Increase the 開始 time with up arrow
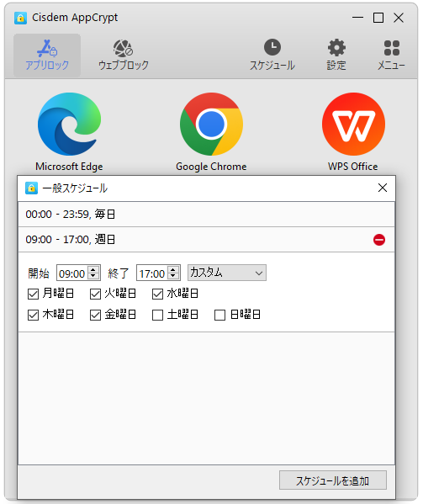The image size is (423, 504). pos(93,270)
